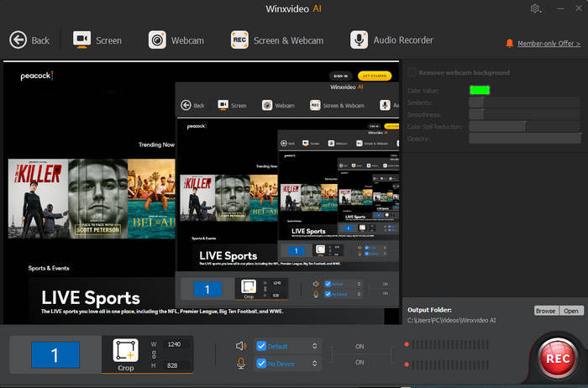Click the Audio Recorder microphone icon
This screenshot has height=388, width=588.
tap(360, 39)
